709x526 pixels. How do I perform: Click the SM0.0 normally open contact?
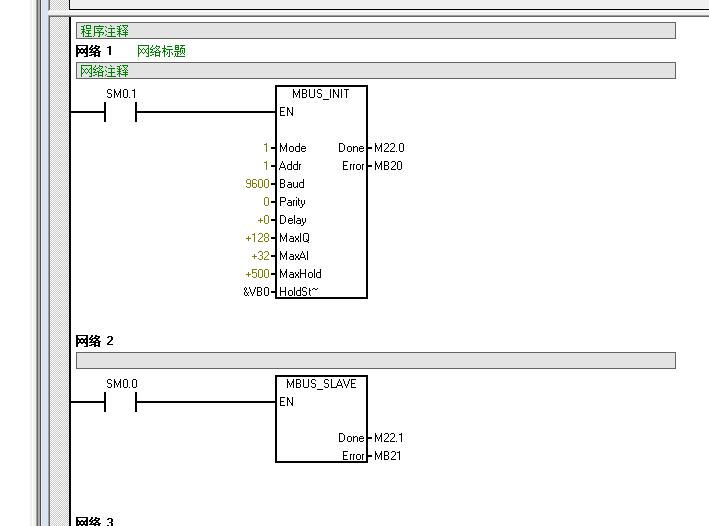120,402
